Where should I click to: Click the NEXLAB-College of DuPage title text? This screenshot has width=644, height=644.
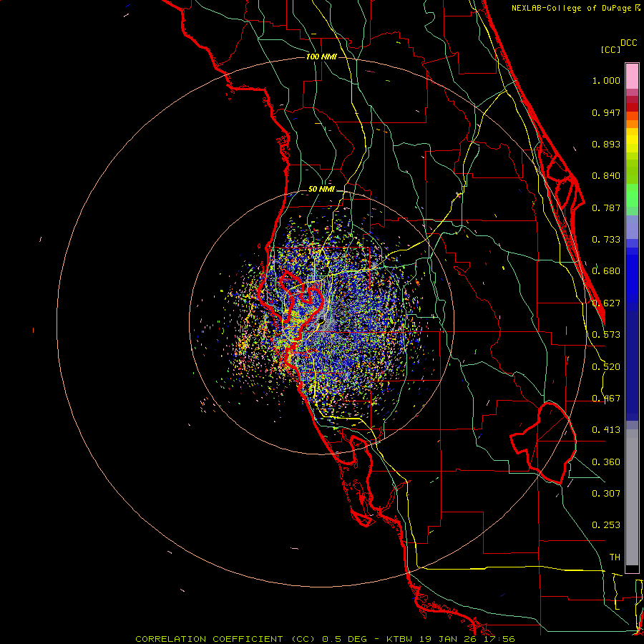pos(572,8)
